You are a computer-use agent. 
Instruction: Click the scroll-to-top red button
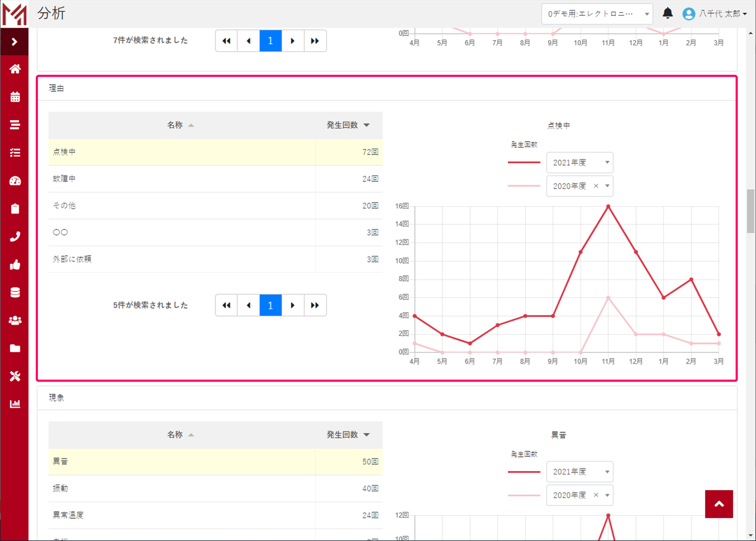coord(719,504)
